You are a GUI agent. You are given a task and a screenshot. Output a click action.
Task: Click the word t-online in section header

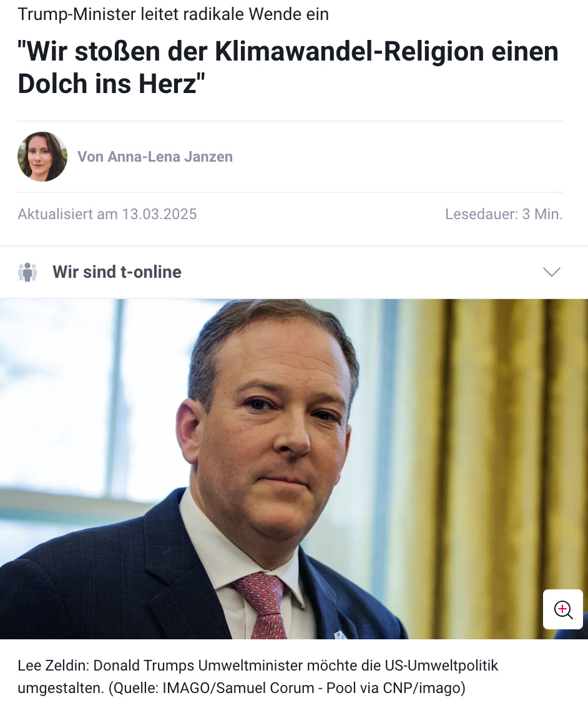[150, 272]
